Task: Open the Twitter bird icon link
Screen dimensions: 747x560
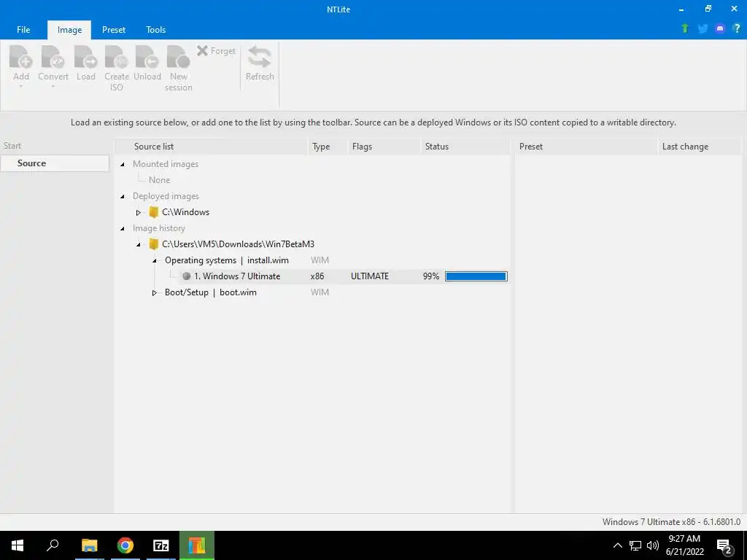Action: tap(703, 28)
